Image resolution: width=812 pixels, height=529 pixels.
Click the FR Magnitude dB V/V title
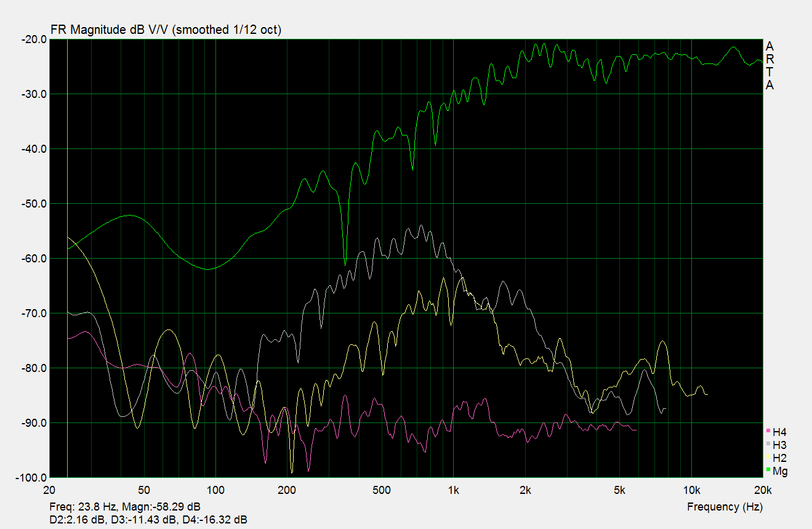click(165, 30)
